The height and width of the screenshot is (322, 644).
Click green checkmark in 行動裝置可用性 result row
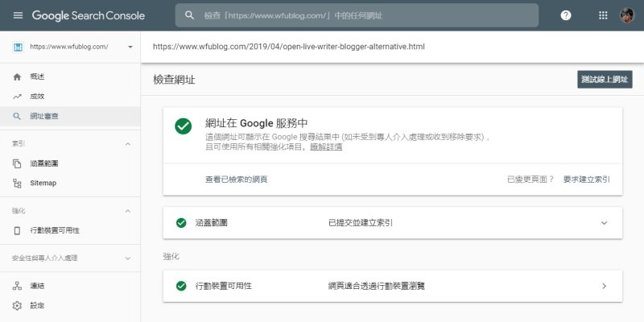pyautogui.click(x=181, y=286)
